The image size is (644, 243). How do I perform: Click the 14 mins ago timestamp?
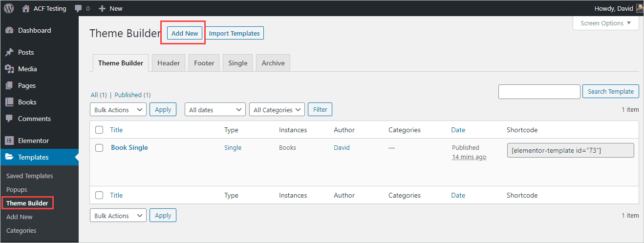[x=469, y=157]
